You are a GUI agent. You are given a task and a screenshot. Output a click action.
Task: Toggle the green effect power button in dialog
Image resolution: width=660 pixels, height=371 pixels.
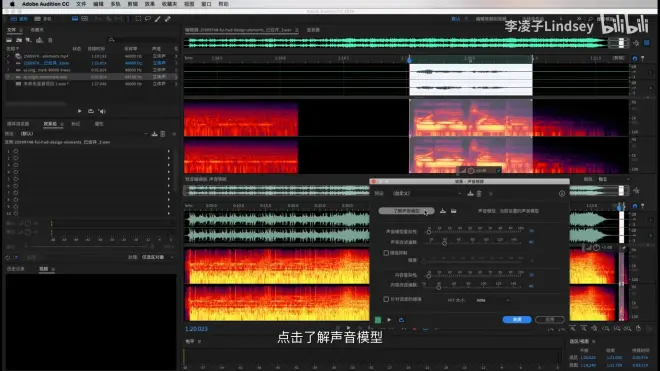point(378,320)
